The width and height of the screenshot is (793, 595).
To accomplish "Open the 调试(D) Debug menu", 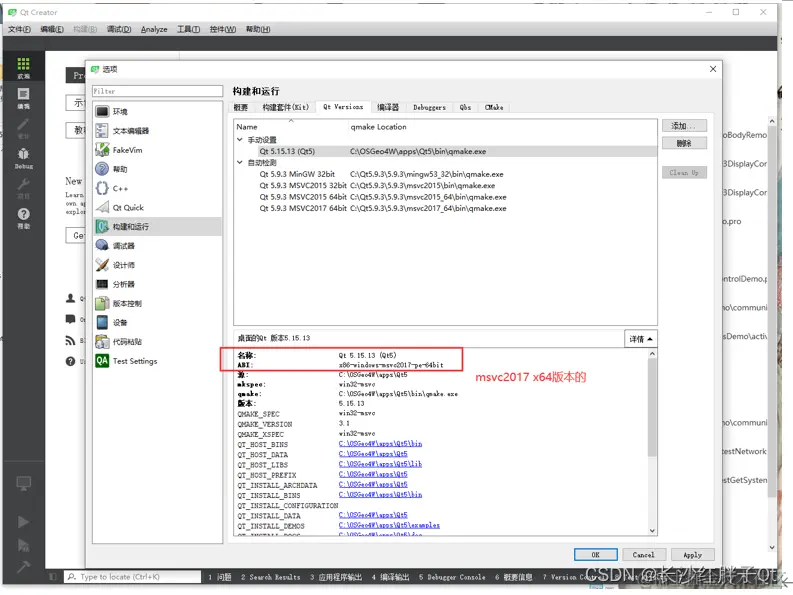I will (x=119, y=29).
